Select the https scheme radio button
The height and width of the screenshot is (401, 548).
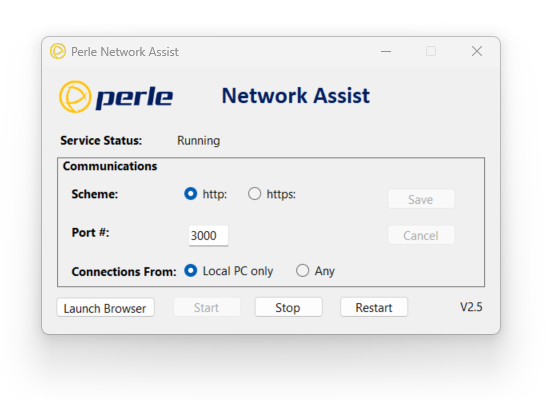[254, 194]
